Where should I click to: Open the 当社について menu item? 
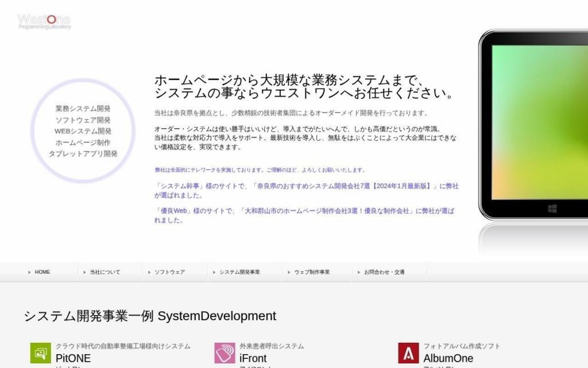[105, 272]
